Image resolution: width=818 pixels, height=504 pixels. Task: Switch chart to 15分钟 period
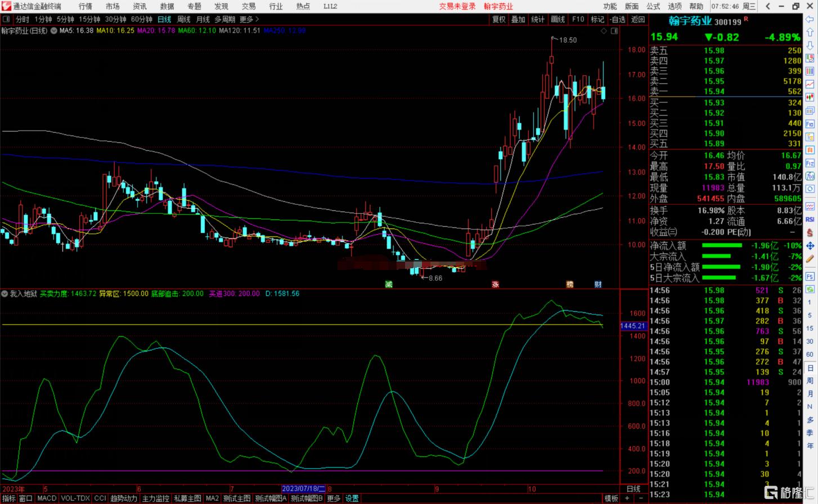coord(89,19)
